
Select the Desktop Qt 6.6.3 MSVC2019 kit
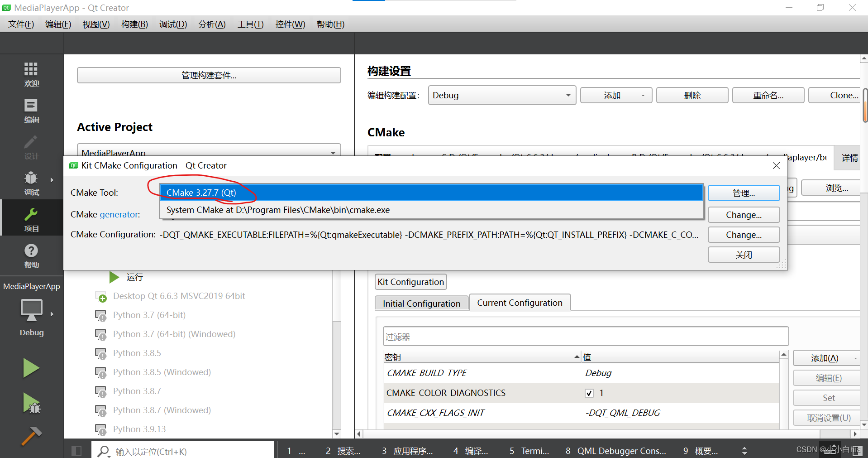(179, 295)
